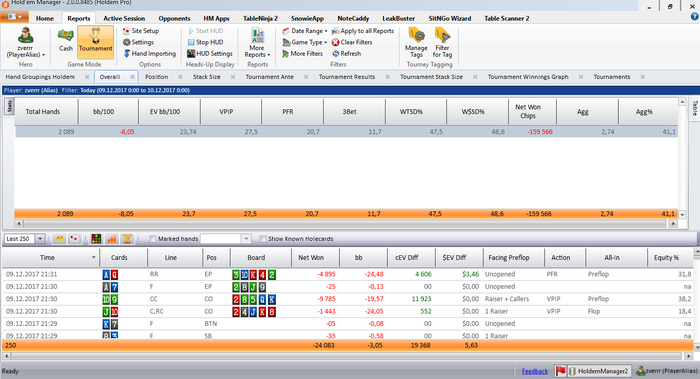Open the Tournament Winnings Graph tab
Viewport: 700px width, 379px height.
click(528, 77)
